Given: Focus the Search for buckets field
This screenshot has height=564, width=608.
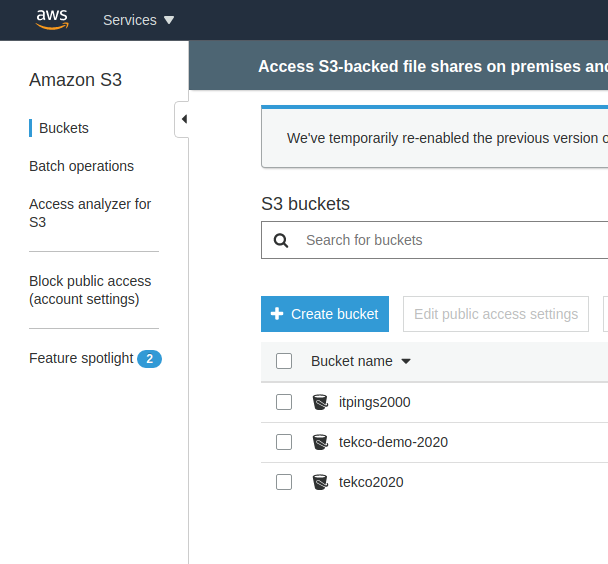Looking at the screenshot, I should point(434,240).
